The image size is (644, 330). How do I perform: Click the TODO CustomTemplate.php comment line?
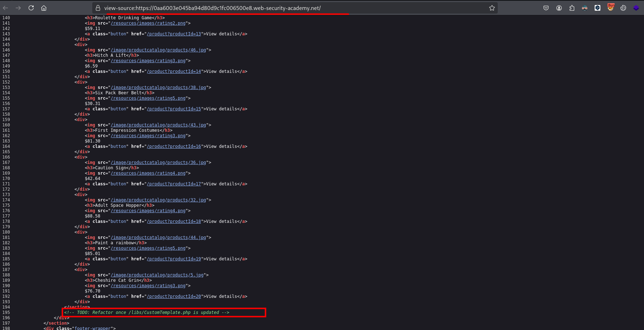(x=147, y=312)
